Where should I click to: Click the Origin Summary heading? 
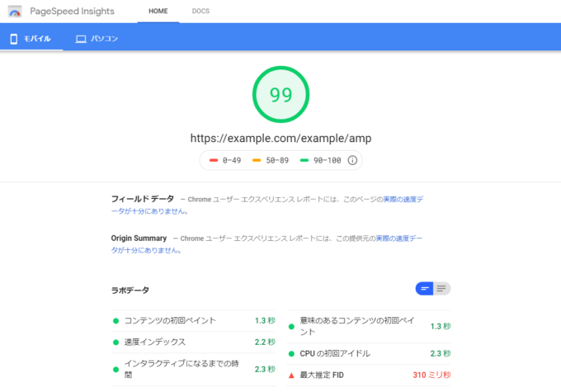pyautogui.click(x=139, y=239)
